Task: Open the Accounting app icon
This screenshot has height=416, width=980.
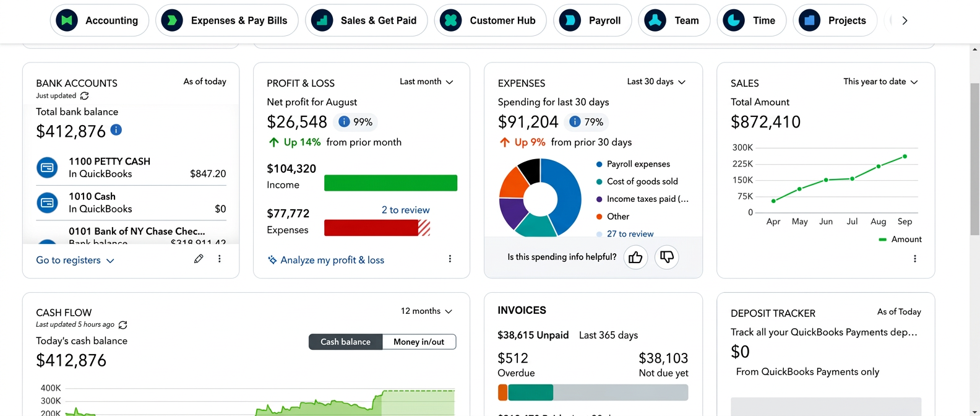Action: pos(67,20)
